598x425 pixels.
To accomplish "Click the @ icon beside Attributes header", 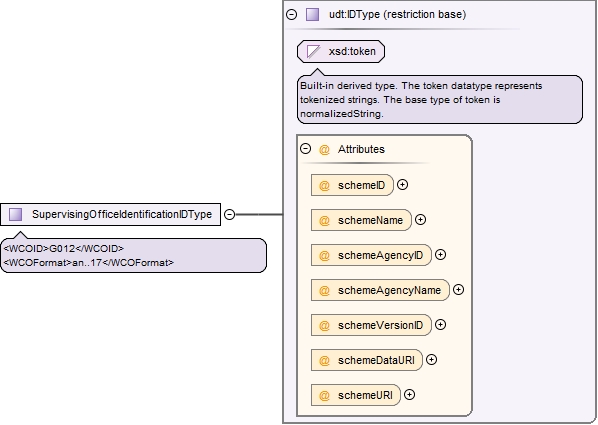I will pos(324,149).
